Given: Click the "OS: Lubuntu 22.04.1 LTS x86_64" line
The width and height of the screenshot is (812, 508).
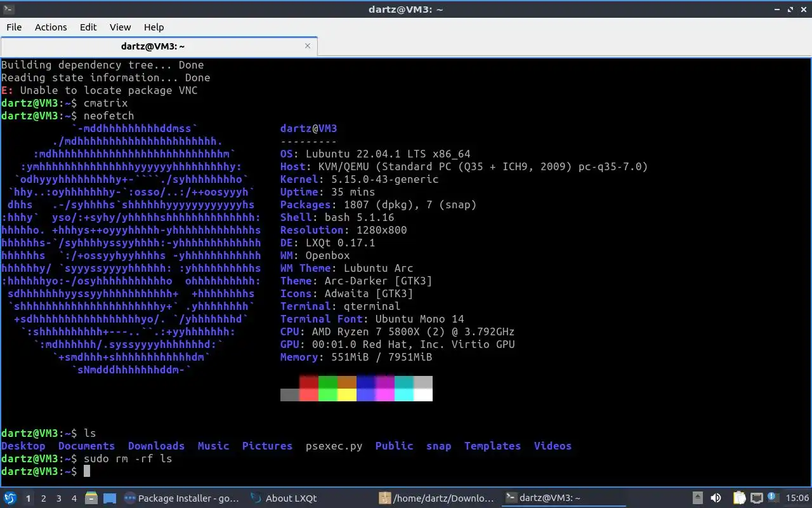Looking at the screenshot, I should [x=376, y=154].
